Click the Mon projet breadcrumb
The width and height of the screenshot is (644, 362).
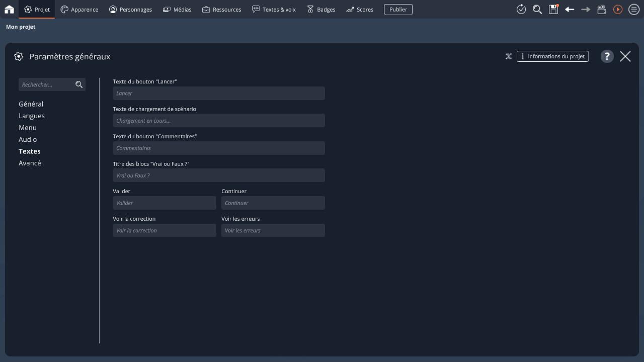click(21, 27)
